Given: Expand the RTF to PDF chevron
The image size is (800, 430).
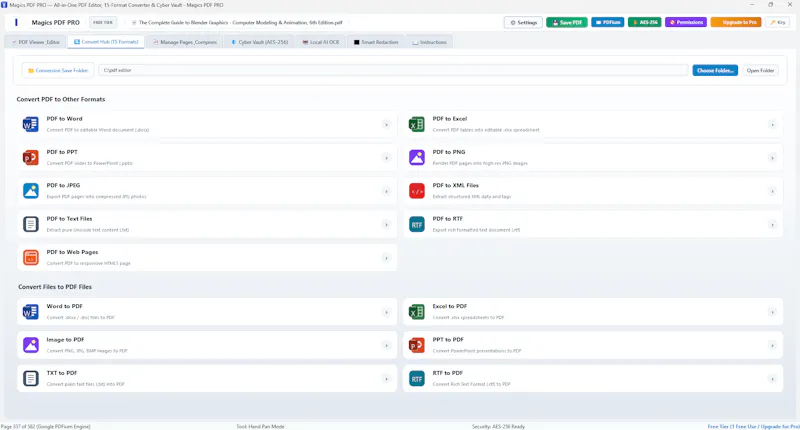Looking at the screenshot, I should pos(772,379).
